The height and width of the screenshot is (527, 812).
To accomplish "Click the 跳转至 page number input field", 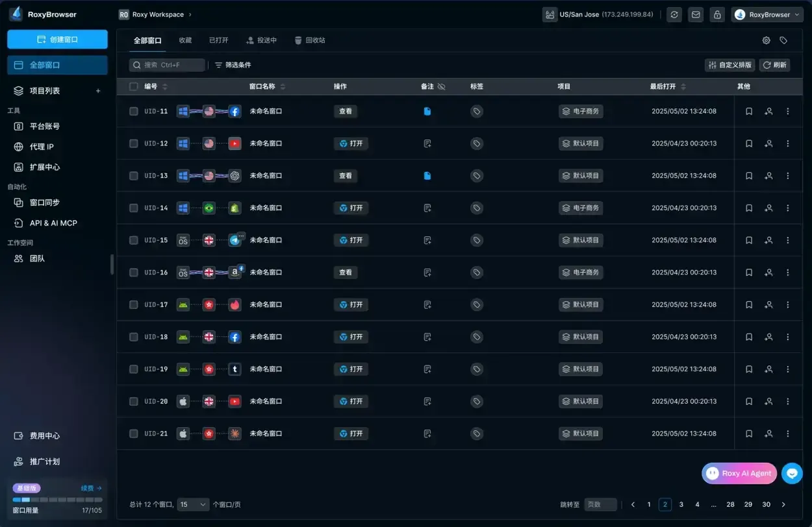I will coord(600,504).
